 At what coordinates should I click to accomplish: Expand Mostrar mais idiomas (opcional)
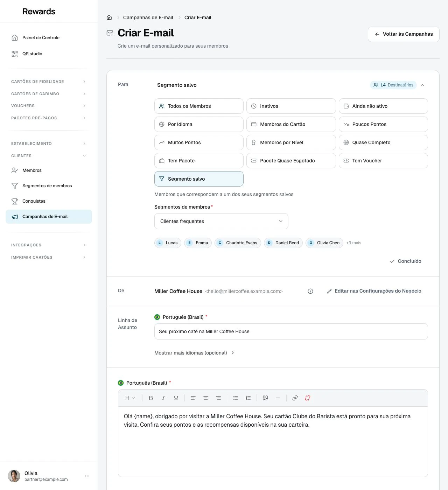(x=194, y=353)
